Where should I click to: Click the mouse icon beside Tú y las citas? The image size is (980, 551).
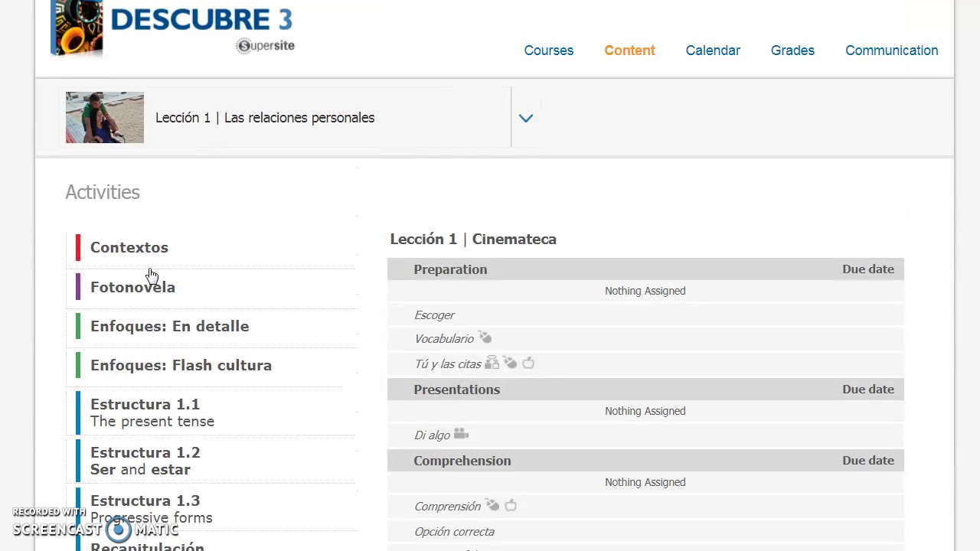pos(510,363)
